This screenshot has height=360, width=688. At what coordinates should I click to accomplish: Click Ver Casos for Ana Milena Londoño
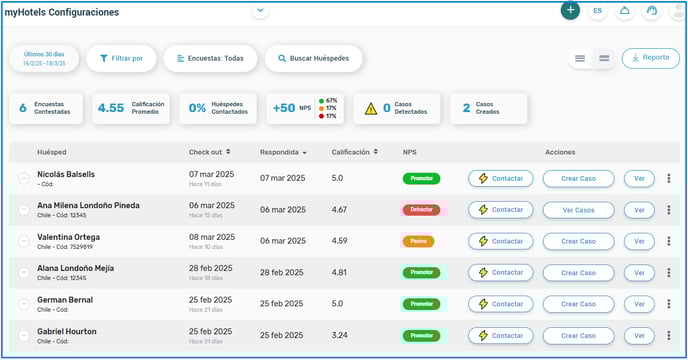coord(578,210)
